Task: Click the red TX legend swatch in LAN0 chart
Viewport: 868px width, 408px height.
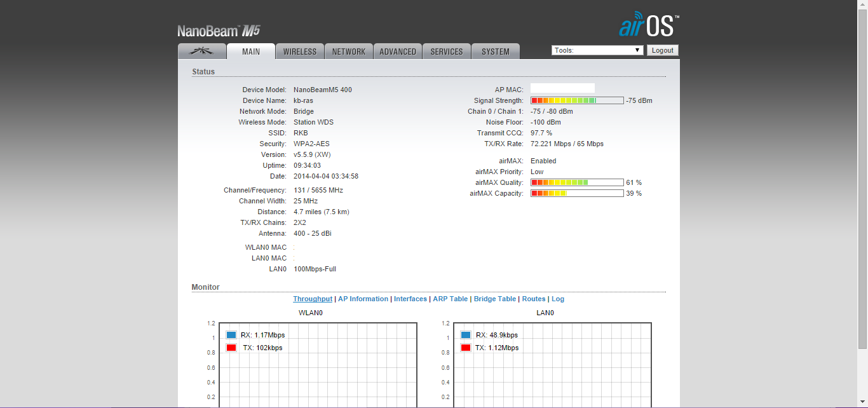Action: click(466, 348)
